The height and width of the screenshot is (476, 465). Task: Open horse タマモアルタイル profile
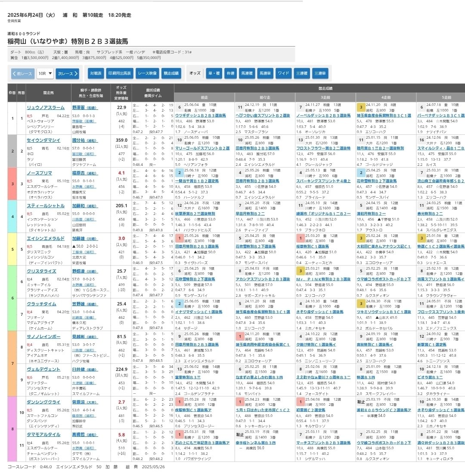click(x=43, y=434)
